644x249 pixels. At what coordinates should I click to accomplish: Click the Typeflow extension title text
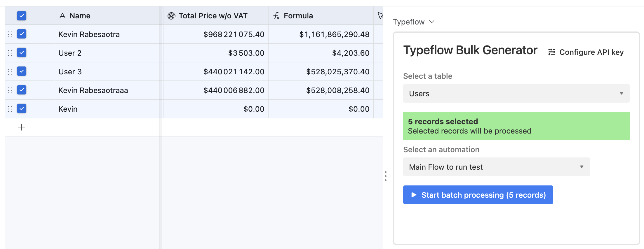409,22
